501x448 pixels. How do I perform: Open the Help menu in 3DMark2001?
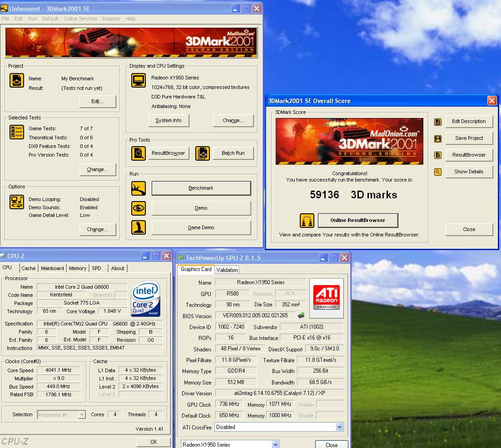(130, 19)
